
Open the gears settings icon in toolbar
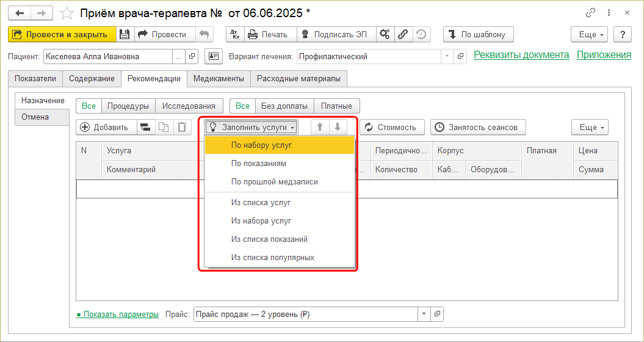[385, 35]
